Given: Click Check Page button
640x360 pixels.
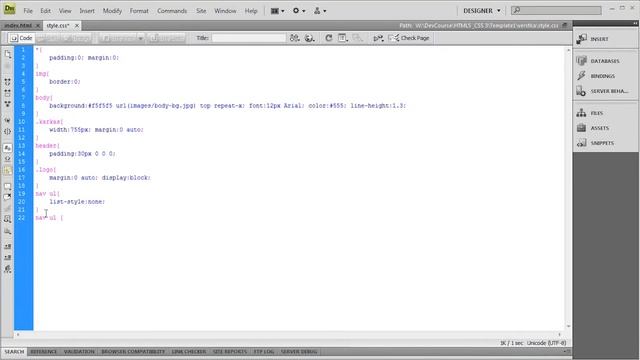Looking at the screenshot, I should (x=409, y=38).
